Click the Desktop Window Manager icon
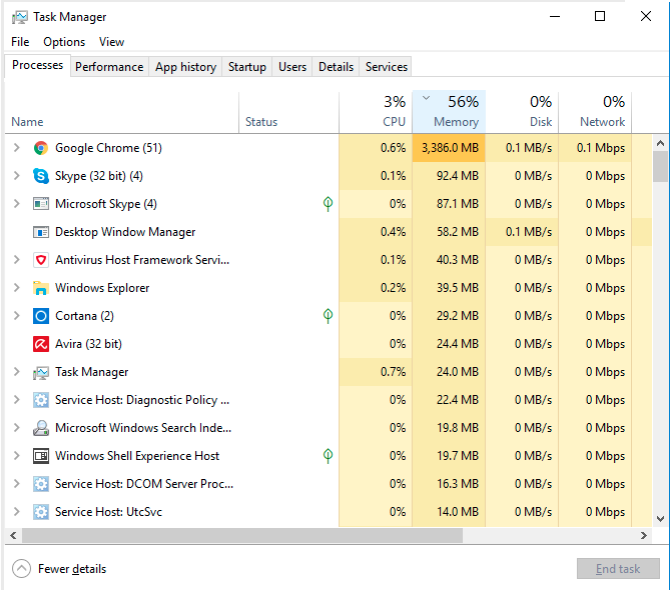This screenshot has height=590, width=670. [41, 232]
